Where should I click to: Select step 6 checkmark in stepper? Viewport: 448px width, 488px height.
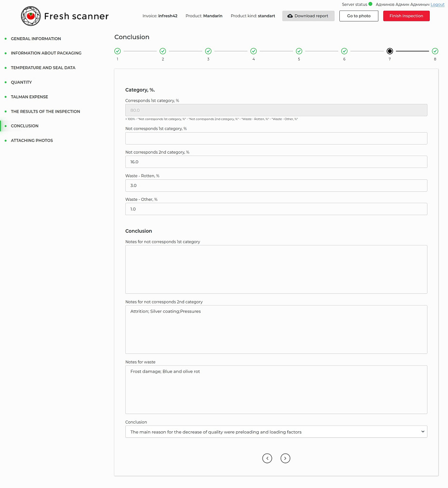coord(344,51)
